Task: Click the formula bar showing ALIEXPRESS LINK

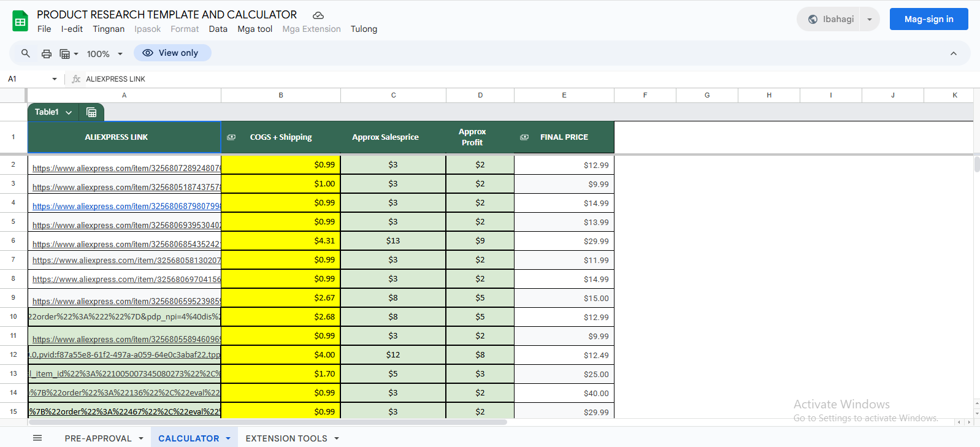Action: (x=527, y=79)
